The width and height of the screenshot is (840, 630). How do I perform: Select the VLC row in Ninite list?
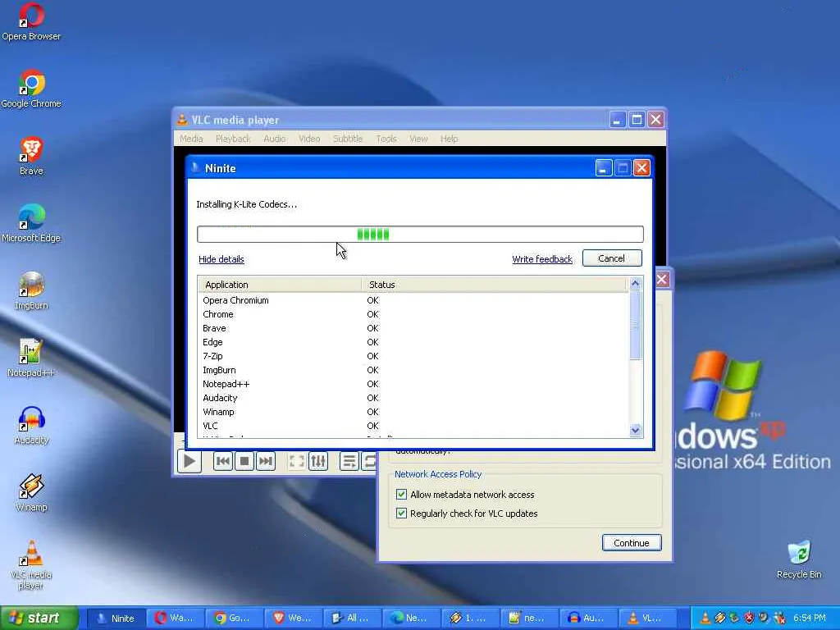[413, 426]
